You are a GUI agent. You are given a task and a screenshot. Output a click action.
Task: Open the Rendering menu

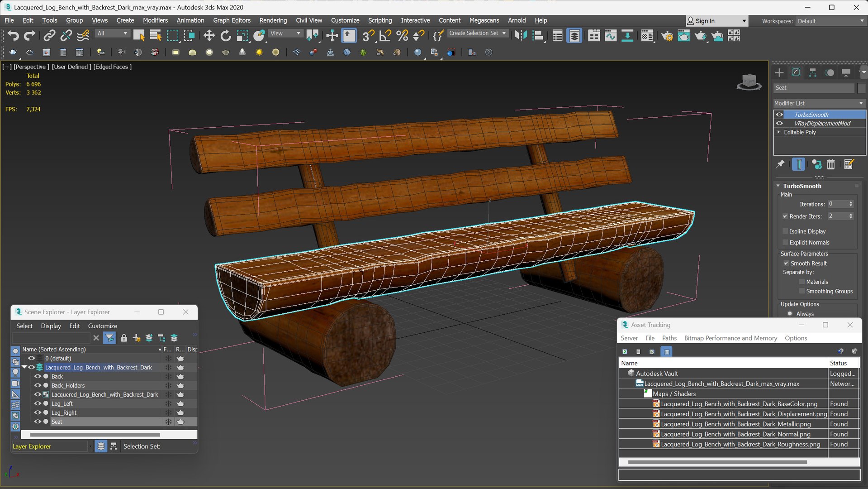tap(273, 20)
